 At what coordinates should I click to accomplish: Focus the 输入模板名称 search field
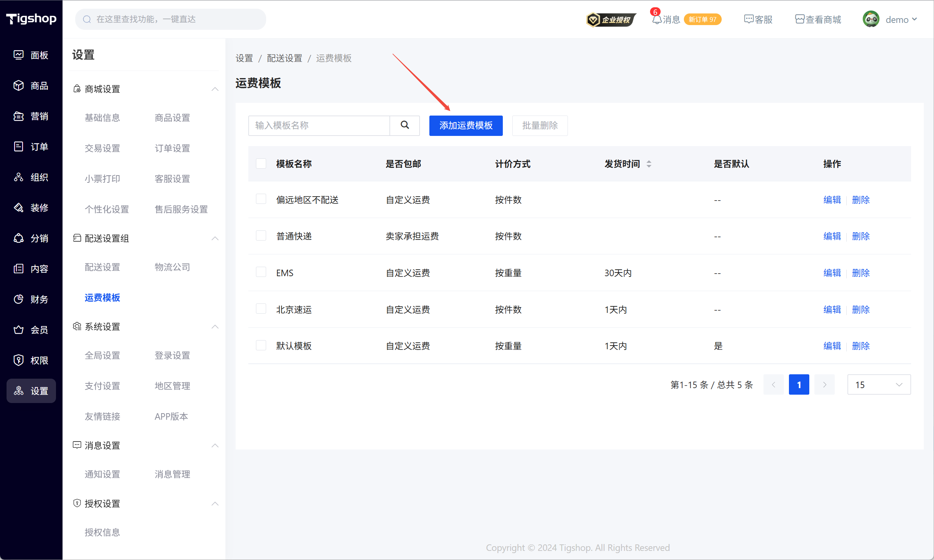click(318, 125)
